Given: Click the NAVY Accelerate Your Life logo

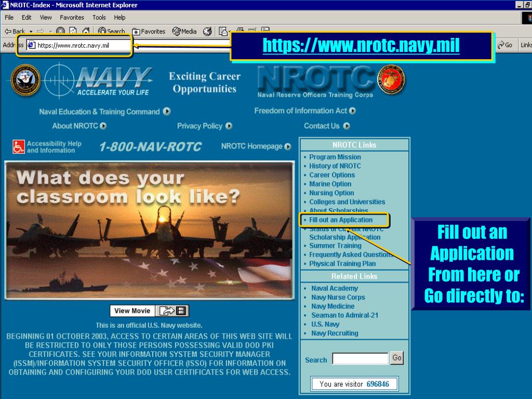Looking at the screenshot, I should click(99, 81).
